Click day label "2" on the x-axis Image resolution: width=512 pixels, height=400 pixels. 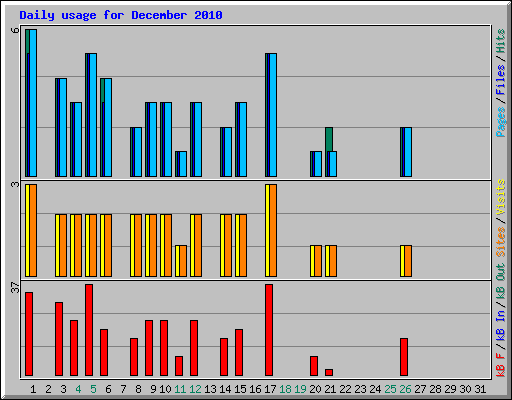pyautogui.click(x=48, y=389)
